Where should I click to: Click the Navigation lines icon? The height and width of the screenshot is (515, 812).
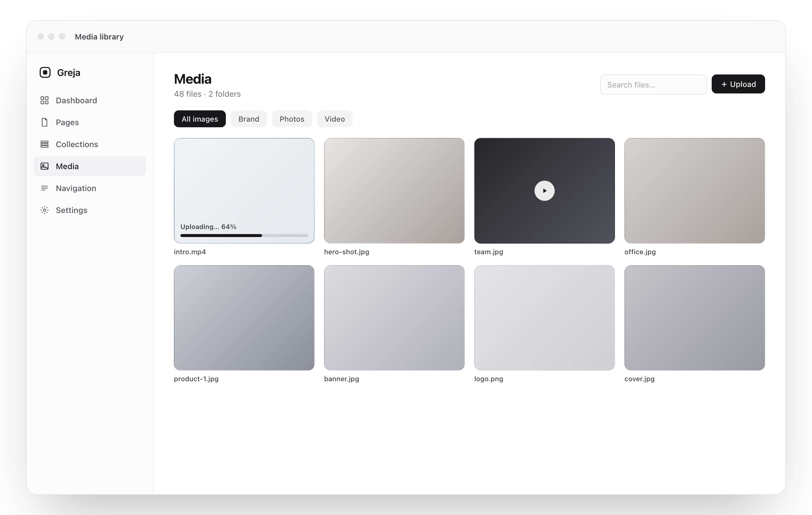[x=45, y=188]
